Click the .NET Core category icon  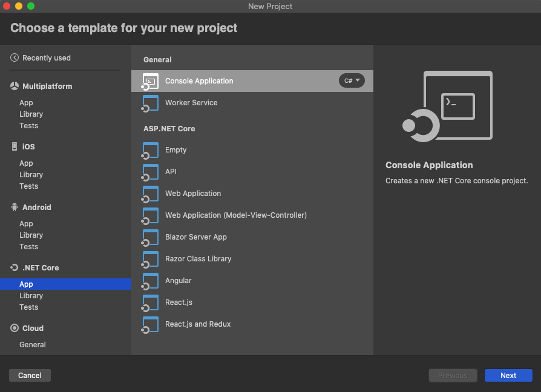(x=15, y=267)
